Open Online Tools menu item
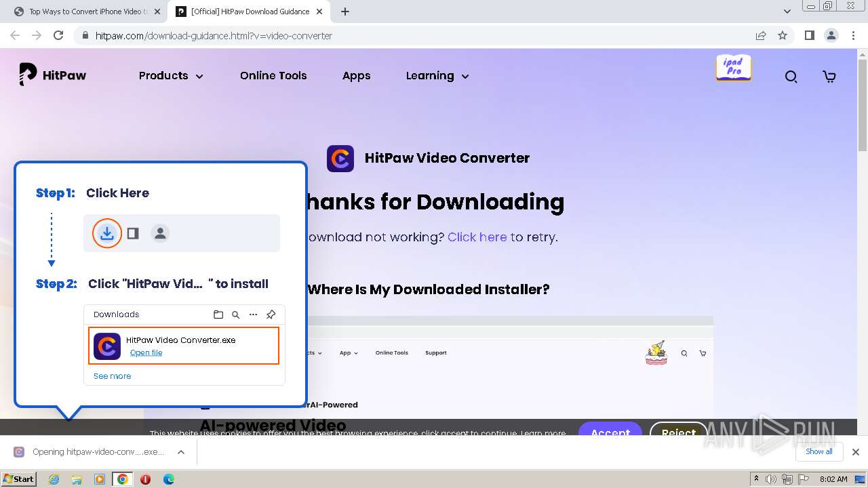868x488 pixels. tap(273, 76)
